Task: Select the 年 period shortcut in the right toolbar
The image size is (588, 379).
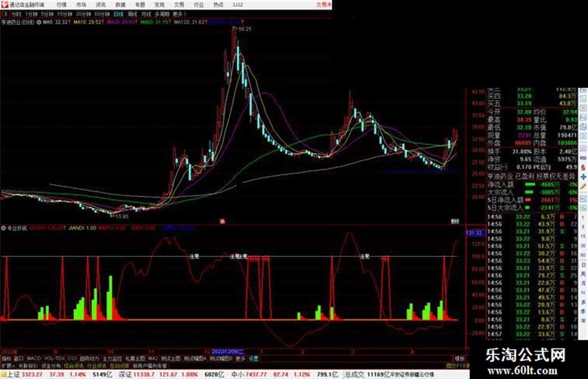Action: click(583, 321)
